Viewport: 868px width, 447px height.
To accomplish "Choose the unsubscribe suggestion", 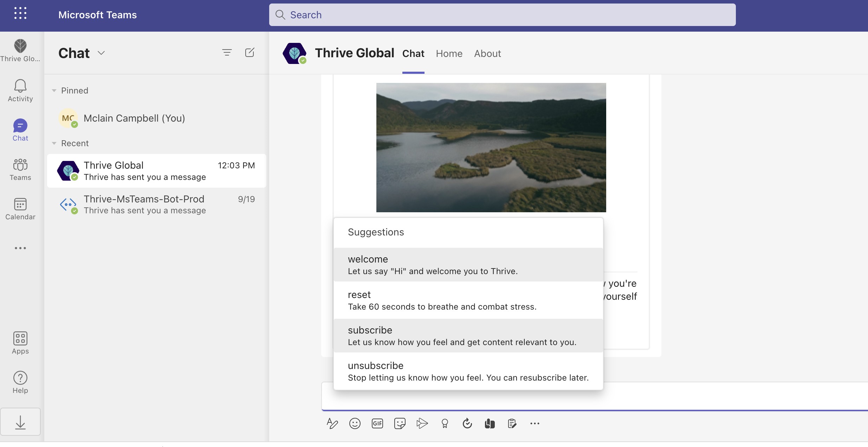I will click(x=468, y=371).
